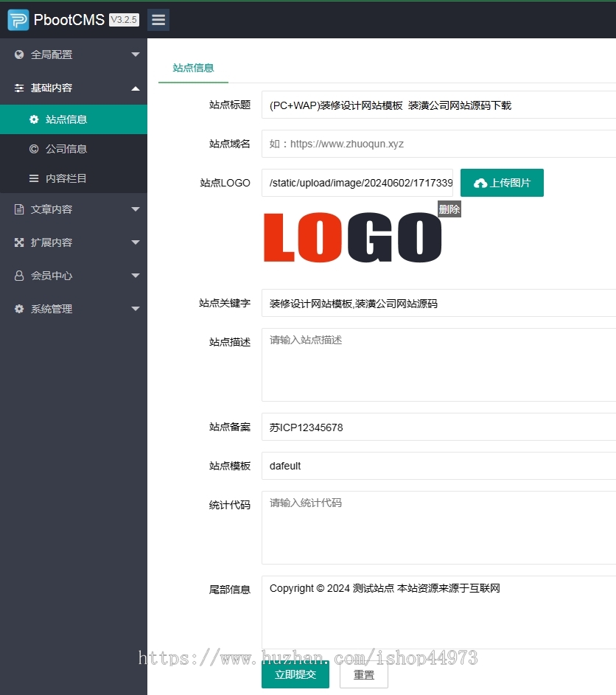The width and height of the screenshot is (616, 695).
Task: Toggle the sidebar hamburger menu button
Action: [158, 20]
